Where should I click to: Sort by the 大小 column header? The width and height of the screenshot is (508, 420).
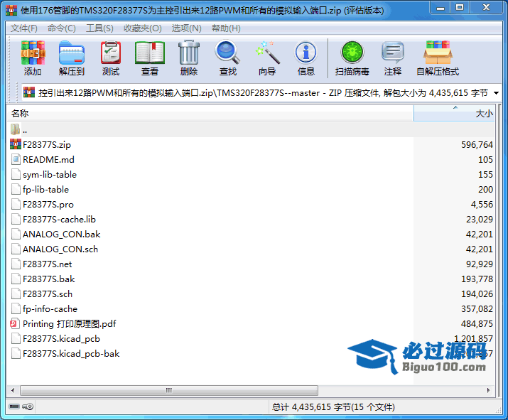click(454, 114)
